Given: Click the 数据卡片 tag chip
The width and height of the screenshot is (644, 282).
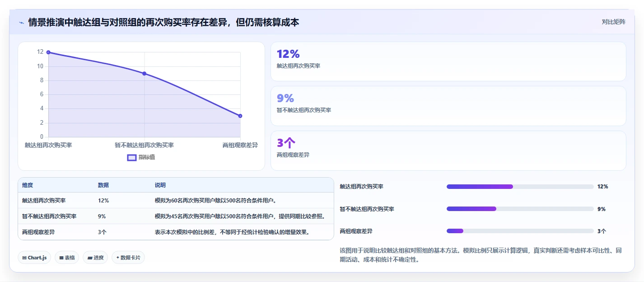Looking at the screenshot, I should point(128,258).
